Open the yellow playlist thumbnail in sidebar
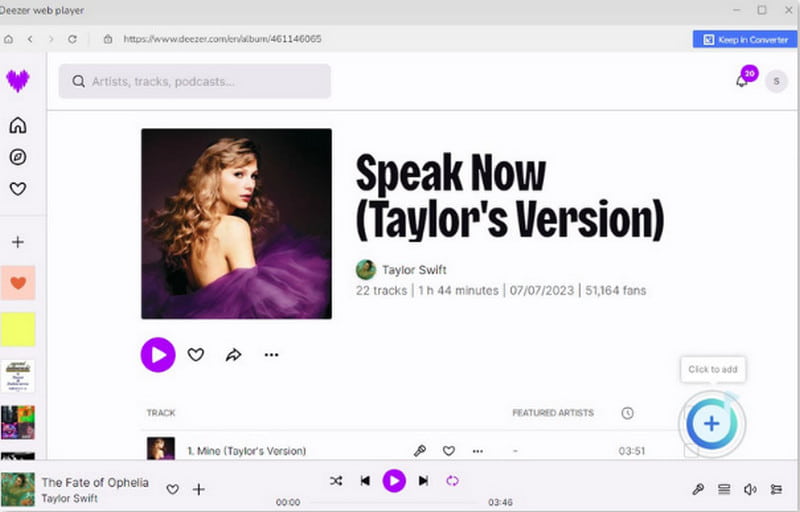Screen dimensions: 800x512 click(18, 329)
